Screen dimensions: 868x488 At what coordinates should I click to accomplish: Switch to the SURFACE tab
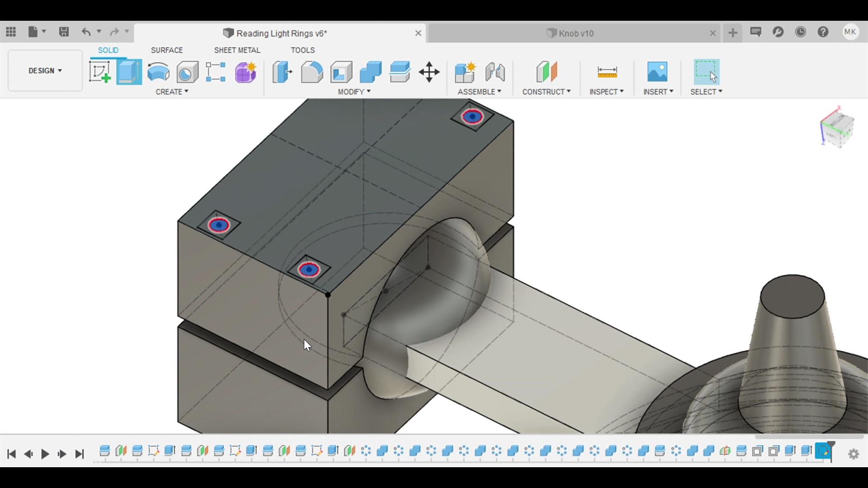pos(167,50)
